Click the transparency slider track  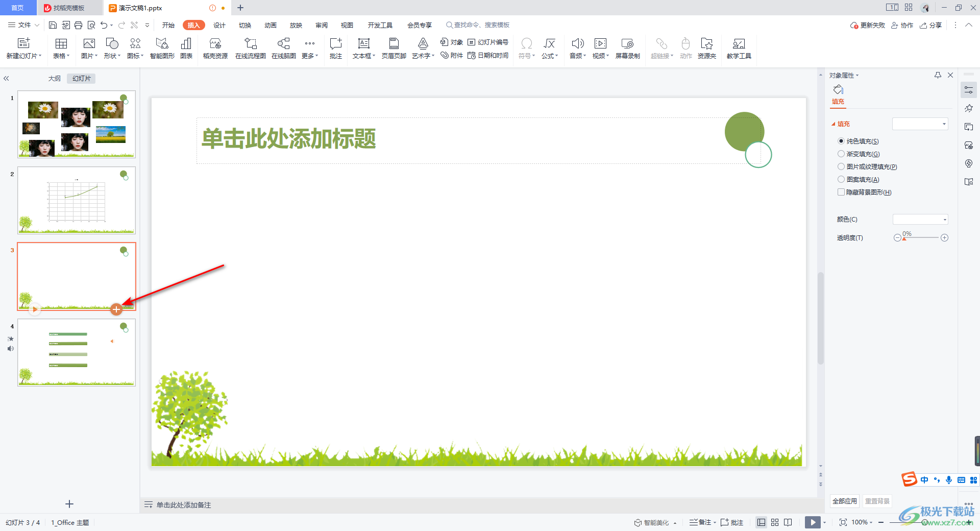coord(921,238)
